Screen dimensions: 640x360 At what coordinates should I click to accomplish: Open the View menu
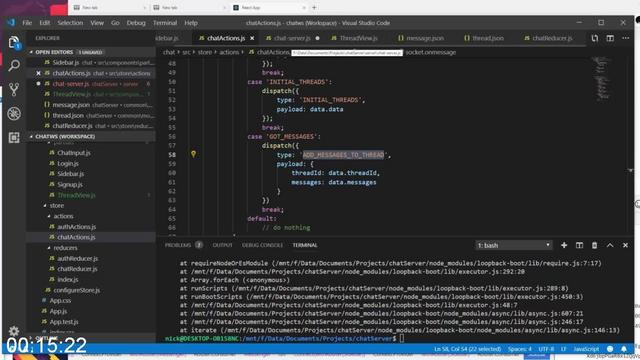[x=97, y=23]
